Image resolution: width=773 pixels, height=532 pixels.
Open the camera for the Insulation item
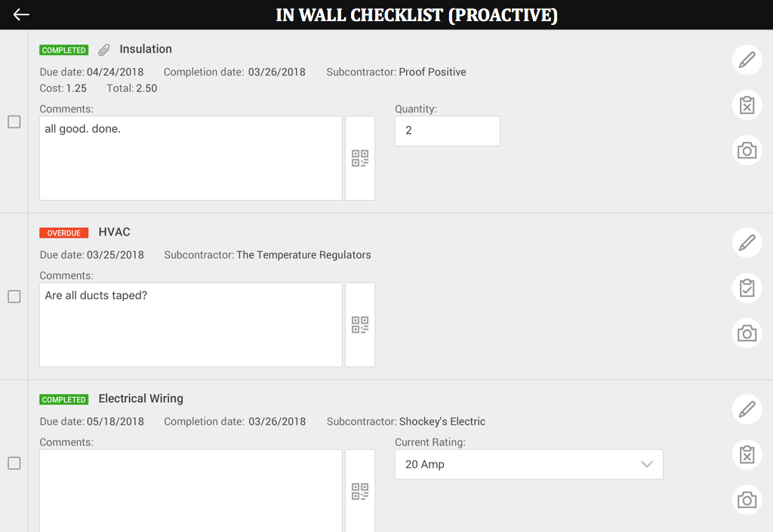click(747, 150)
